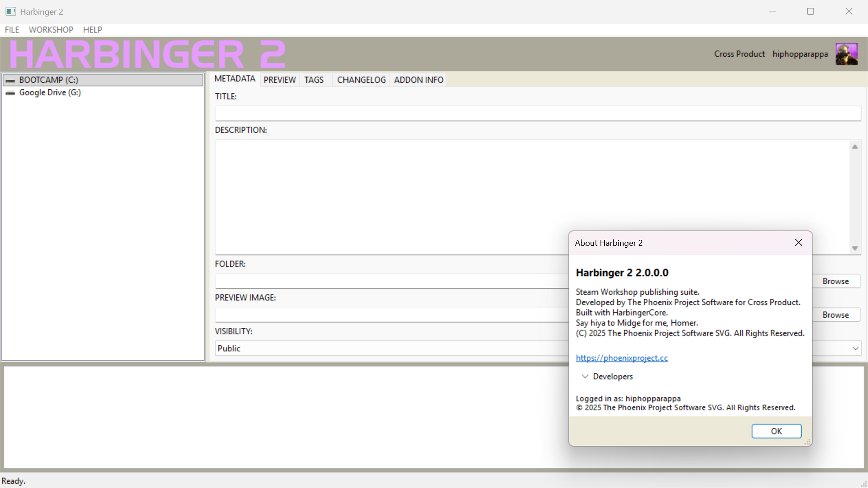Open the CHANGELOG tab
Image resolution: width=868 pixels, height=488 pixels.
(361, 80)
